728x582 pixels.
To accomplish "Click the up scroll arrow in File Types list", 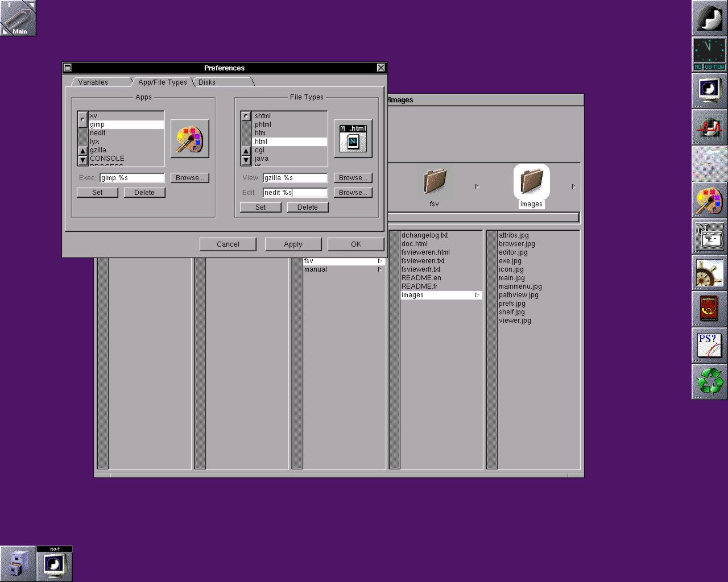I will click(246, 151).
